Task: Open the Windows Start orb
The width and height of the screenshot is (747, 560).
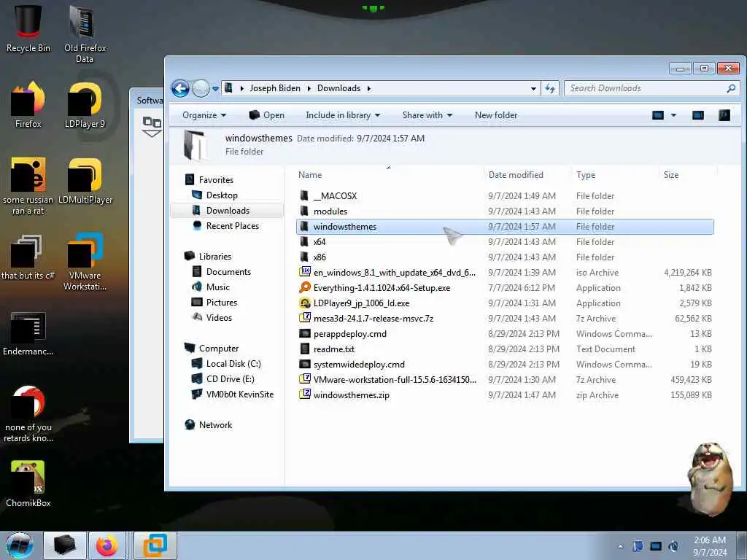Action: (x=20, y=545)
